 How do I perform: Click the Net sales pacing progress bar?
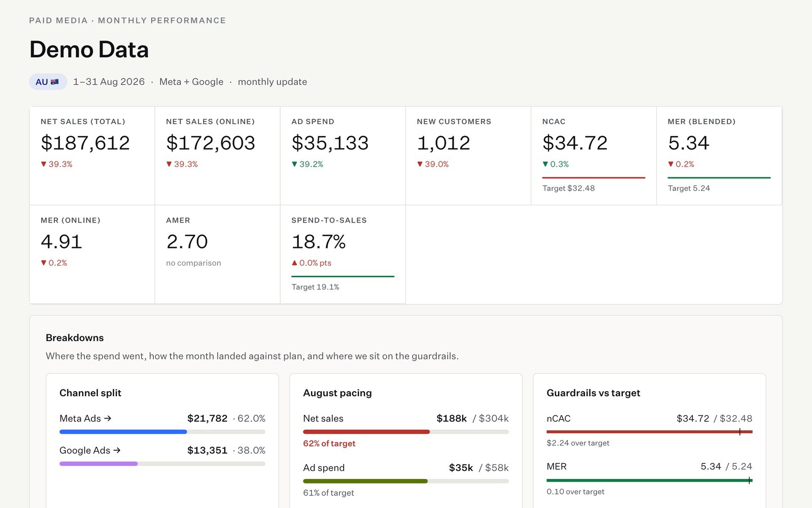tap(406, 432)
